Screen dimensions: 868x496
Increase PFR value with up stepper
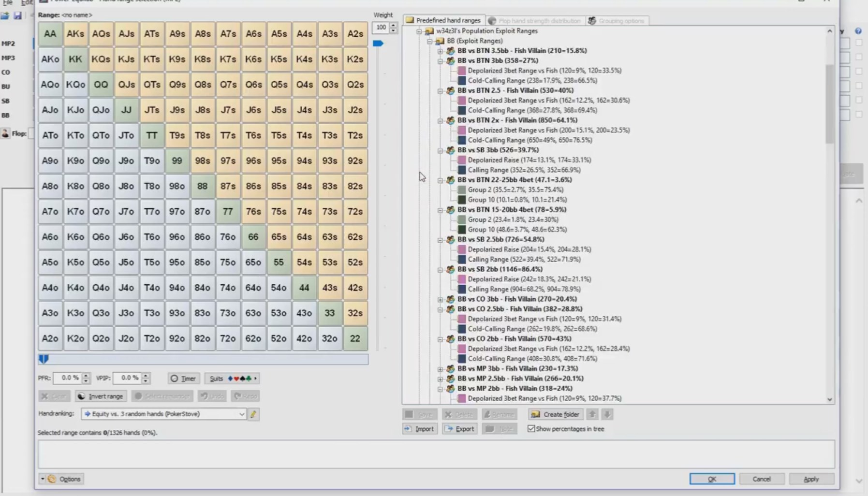coord(86,376)
